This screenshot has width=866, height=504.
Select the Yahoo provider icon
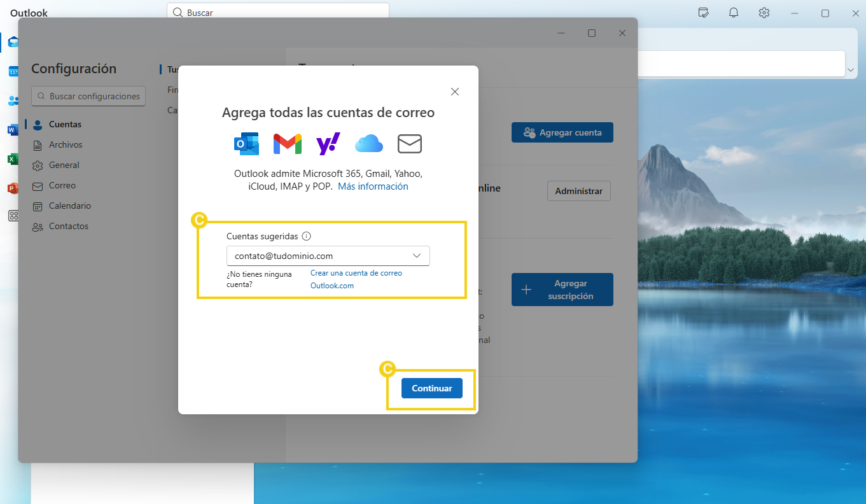pos(328,143)
